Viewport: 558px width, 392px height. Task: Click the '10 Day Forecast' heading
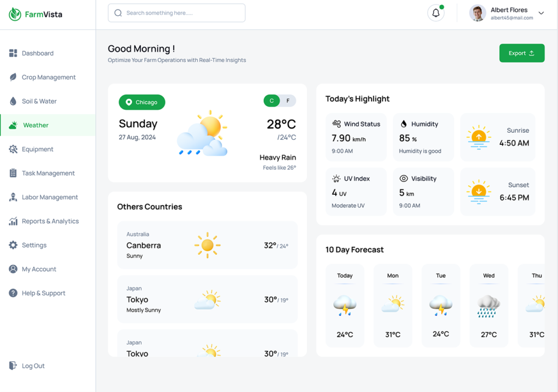click(x=354, y=250)
